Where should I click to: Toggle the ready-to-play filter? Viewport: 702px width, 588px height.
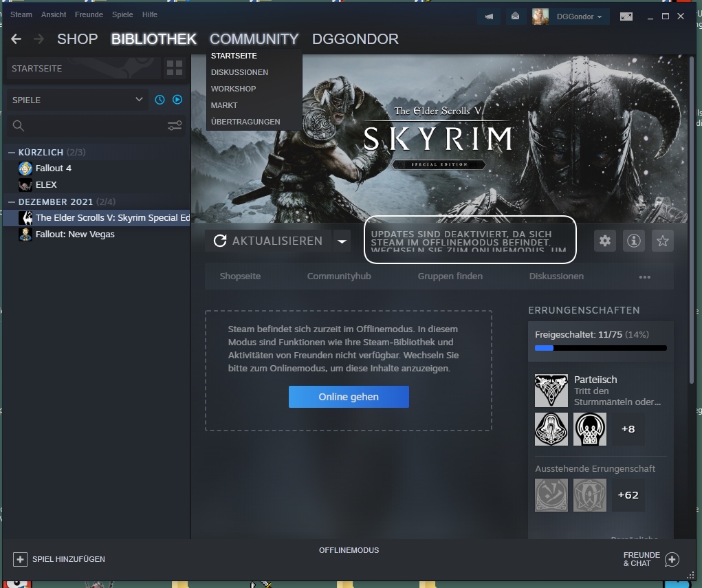[177, 100]
